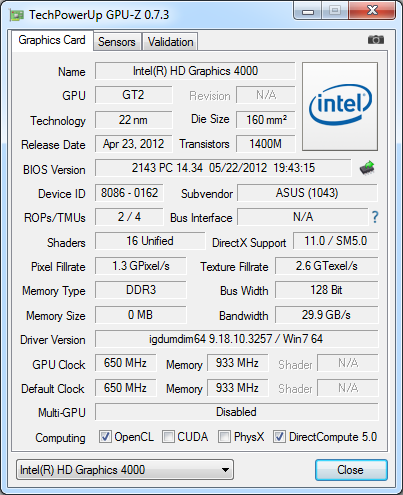This screenshot has height=495, width=403.
Task: Click the Subvendor ASUS field
Action: point(307,193)
